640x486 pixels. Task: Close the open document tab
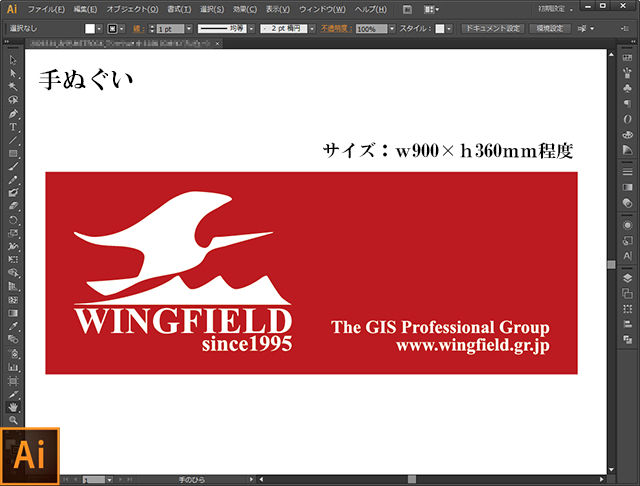pos(217,43)
